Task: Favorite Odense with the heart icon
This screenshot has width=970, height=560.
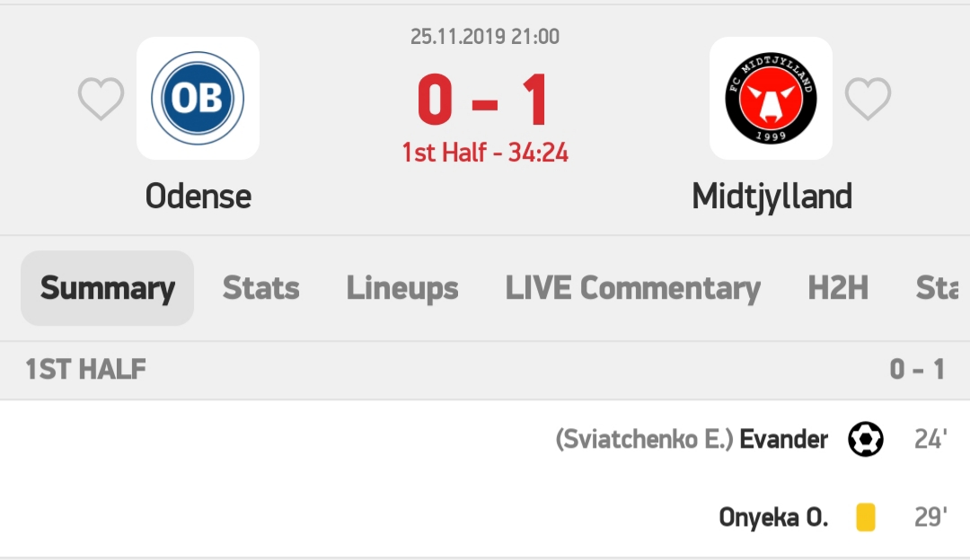Action: (x=101, y=99)
